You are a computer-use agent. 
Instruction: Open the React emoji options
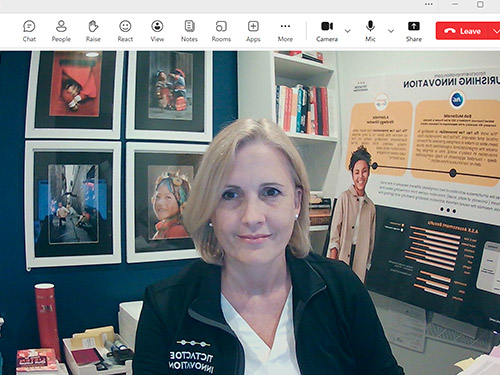[x=125, y=31]
